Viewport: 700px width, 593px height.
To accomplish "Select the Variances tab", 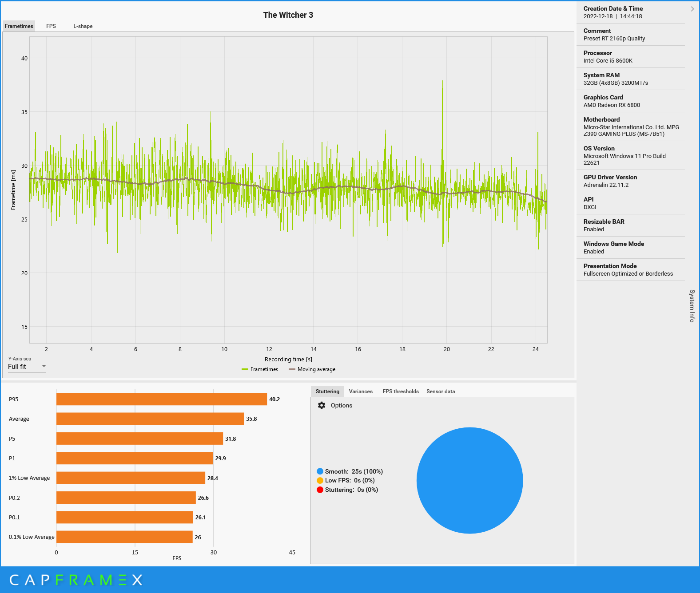I will coord(361,391).
